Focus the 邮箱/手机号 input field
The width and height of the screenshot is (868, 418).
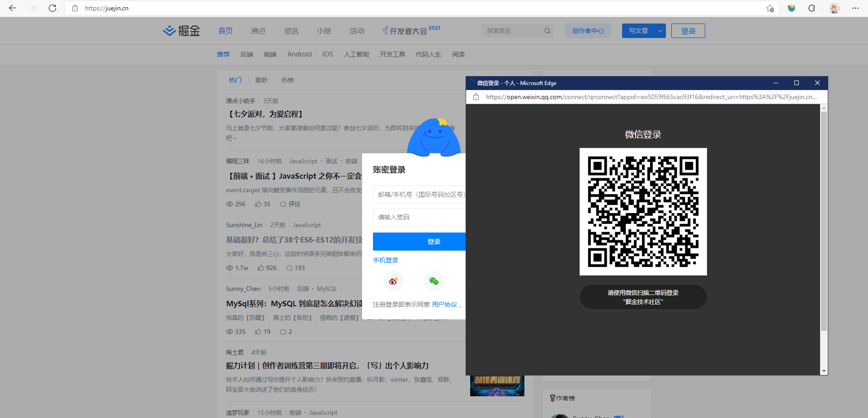tap(419, 195)
